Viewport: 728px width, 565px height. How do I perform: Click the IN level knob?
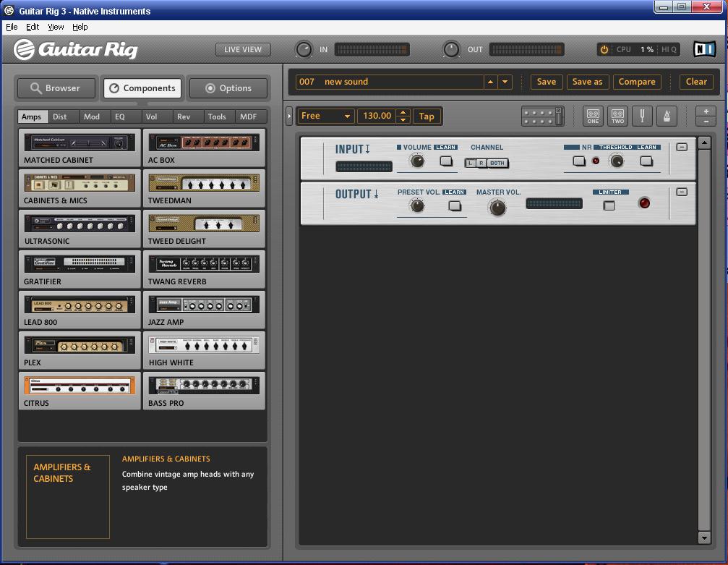tap(304, 49)
